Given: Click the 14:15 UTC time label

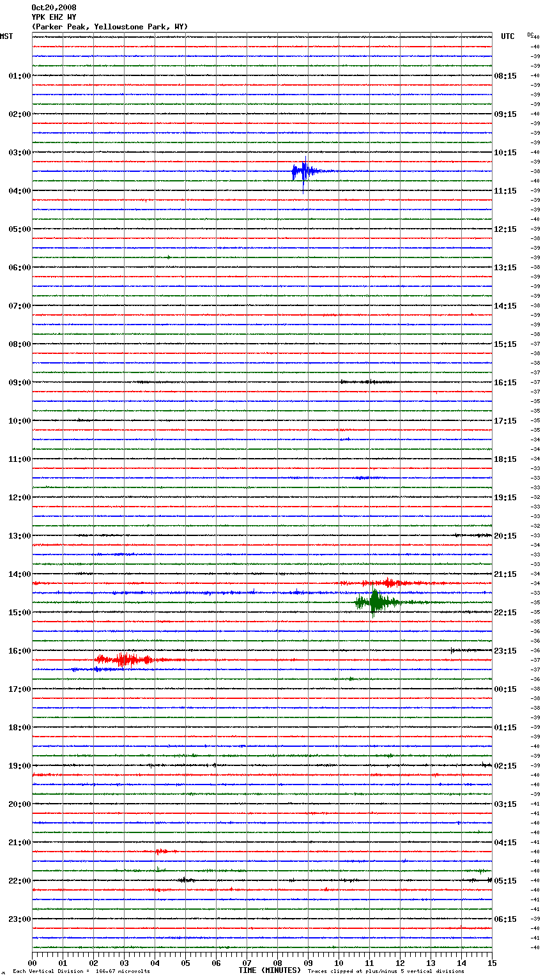Looking at the screenshot, I should point(505,306).
